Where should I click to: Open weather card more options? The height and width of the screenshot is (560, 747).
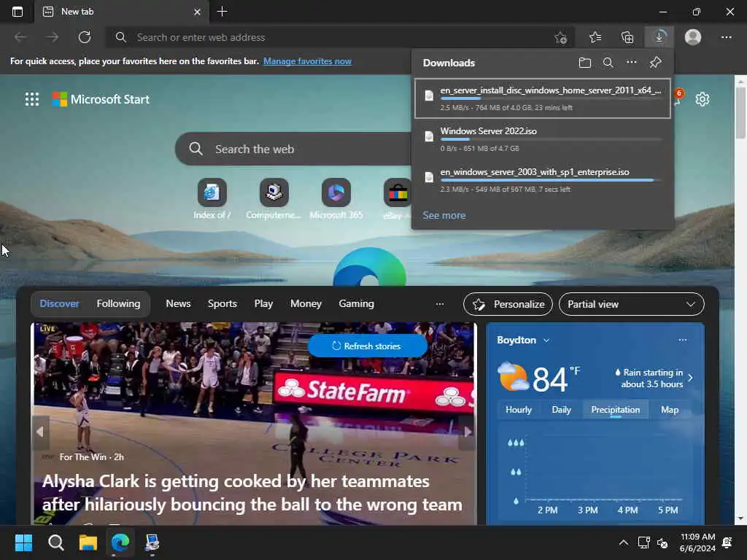click(682, 340)
